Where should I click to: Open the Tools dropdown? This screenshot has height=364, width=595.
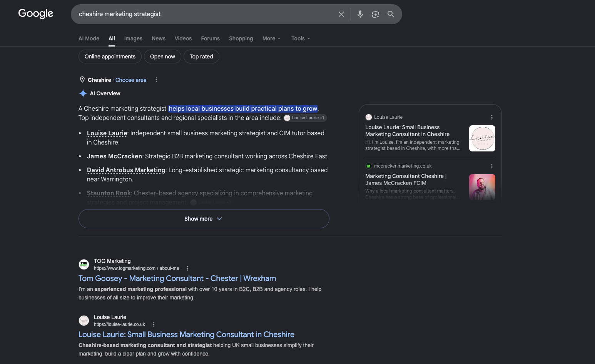tap(301, 38)
